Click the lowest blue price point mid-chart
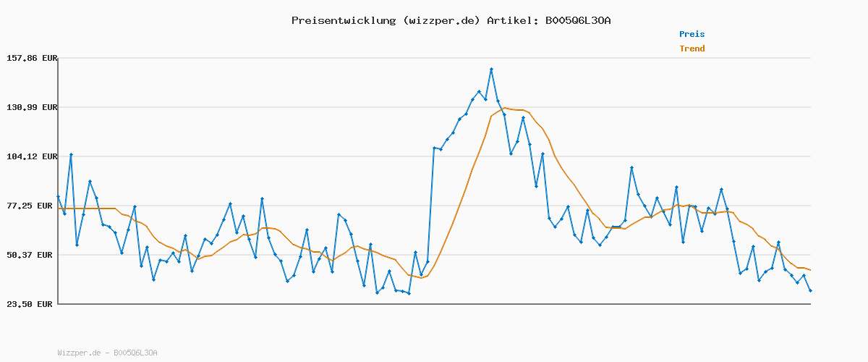The image size is (868, 362). point(409,293)
